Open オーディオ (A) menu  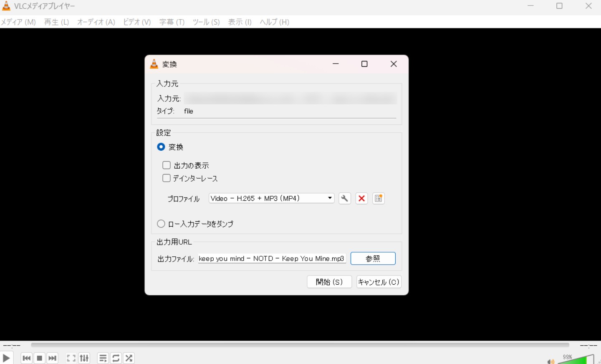(96, 22)
